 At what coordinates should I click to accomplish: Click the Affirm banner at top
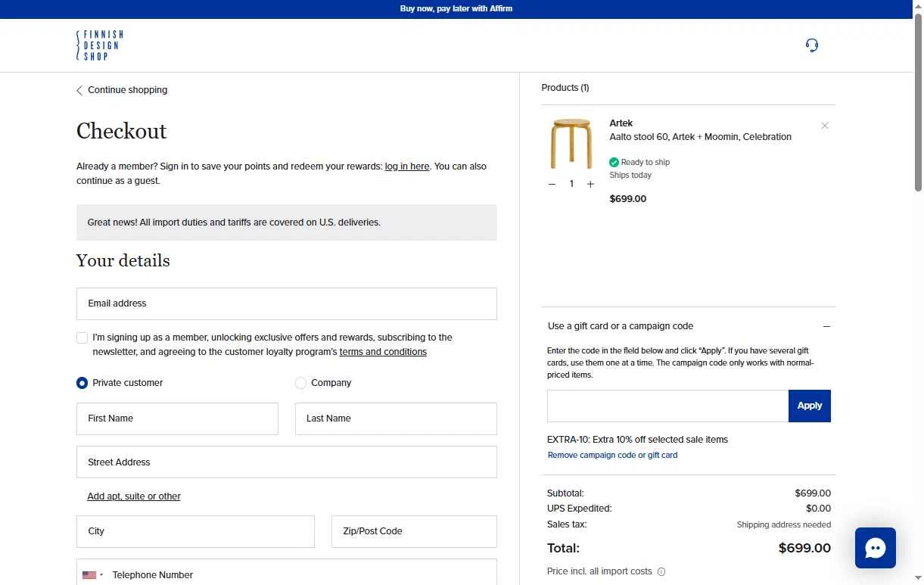(456, 9)
